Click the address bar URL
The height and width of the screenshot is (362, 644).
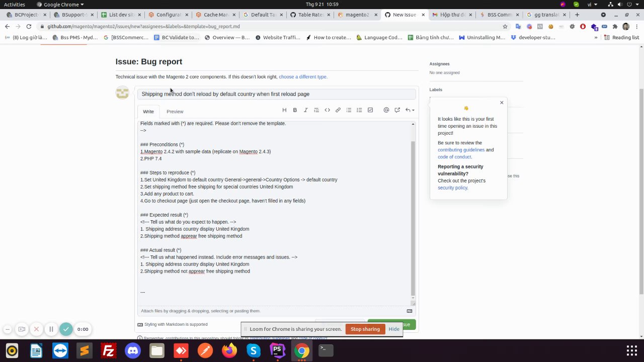pyautogui.click(x=143, y=26)
